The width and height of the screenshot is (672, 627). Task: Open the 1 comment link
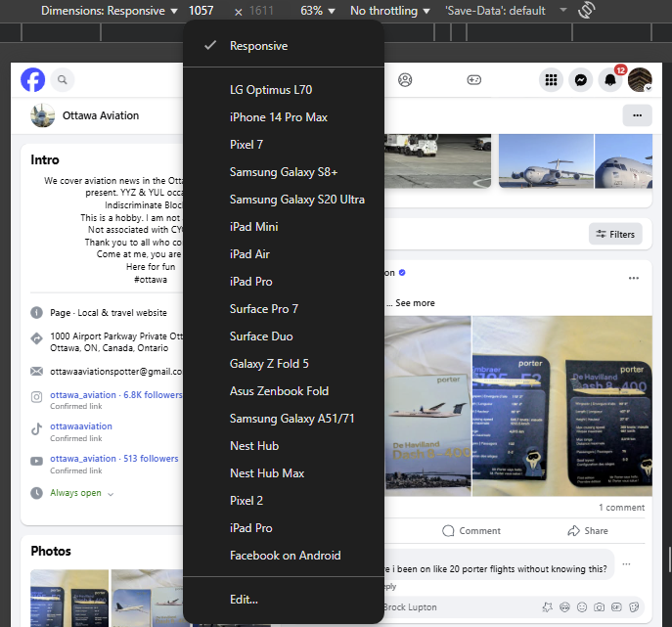click(621, 508)
